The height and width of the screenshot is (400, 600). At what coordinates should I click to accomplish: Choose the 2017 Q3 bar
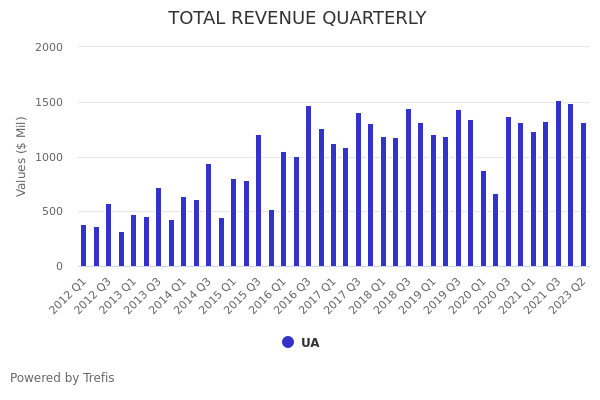pyautogui.click(x=359, y=190)
